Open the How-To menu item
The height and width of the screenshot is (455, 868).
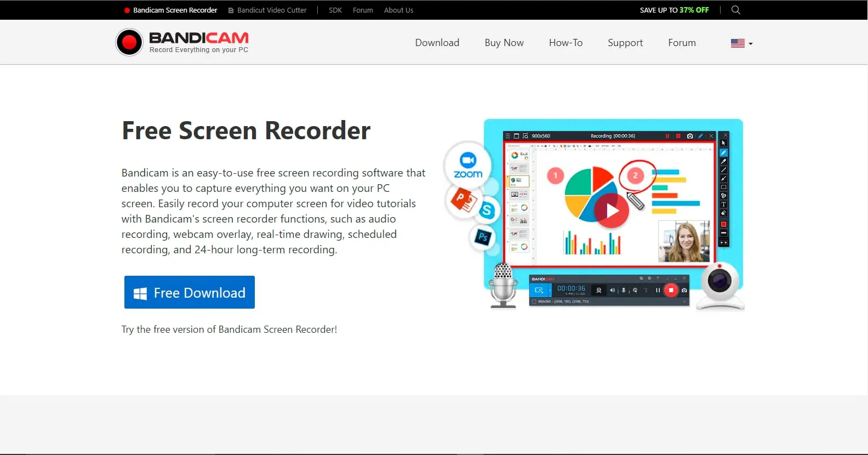(x=566, y=43)
